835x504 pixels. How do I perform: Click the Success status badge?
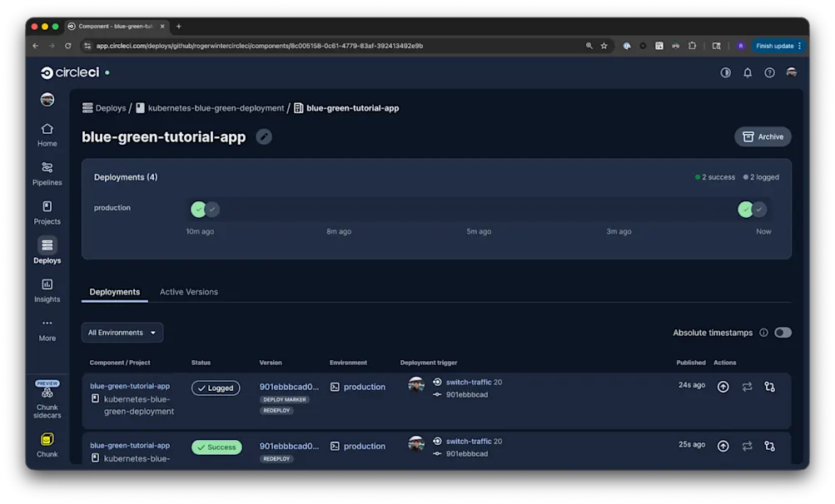click(x=216, y=447)
